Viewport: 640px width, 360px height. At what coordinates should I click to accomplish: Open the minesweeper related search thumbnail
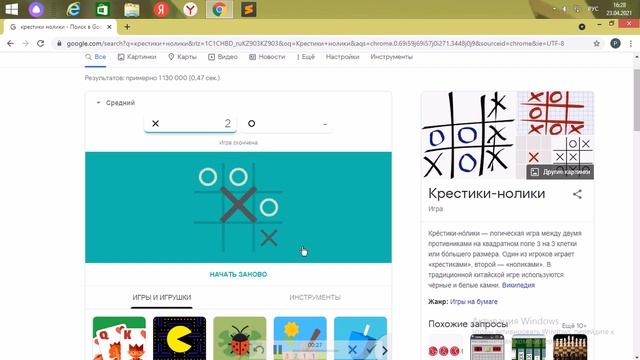[x=487, y=347]
